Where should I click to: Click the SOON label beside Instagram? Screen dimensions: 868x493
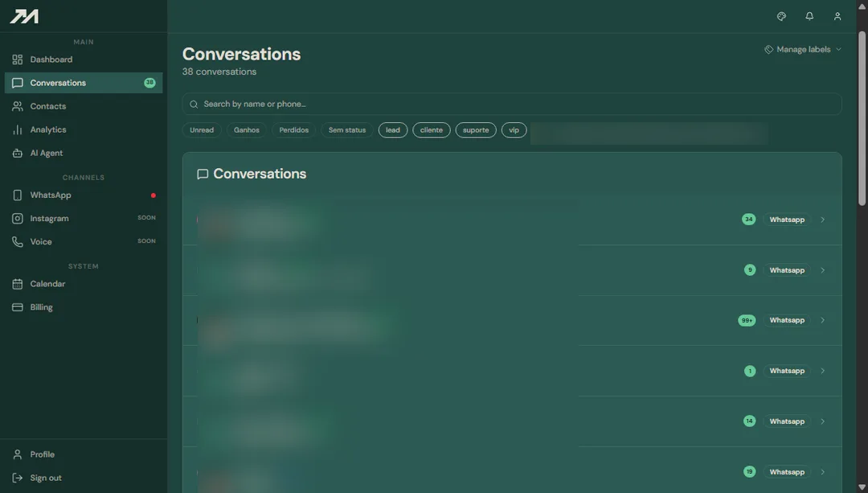click(x=146, y=218)
